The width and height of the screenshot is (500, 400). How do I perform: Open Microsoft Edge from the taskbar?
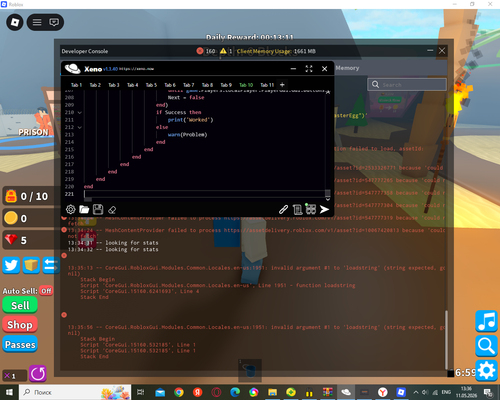pyautogui.click(x=235, y=392)
